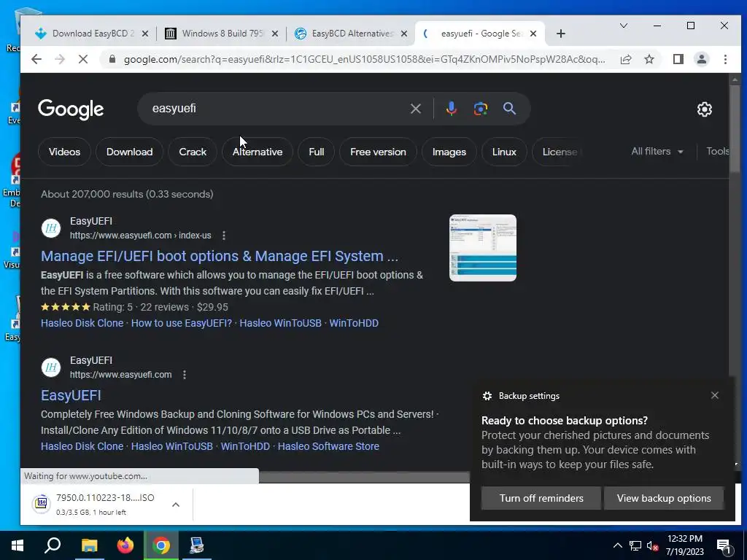Image resolution: width=747 pixels, height=560 pixels.
Task: Open Google quick settings gear
Action: [x=705, y=109]
